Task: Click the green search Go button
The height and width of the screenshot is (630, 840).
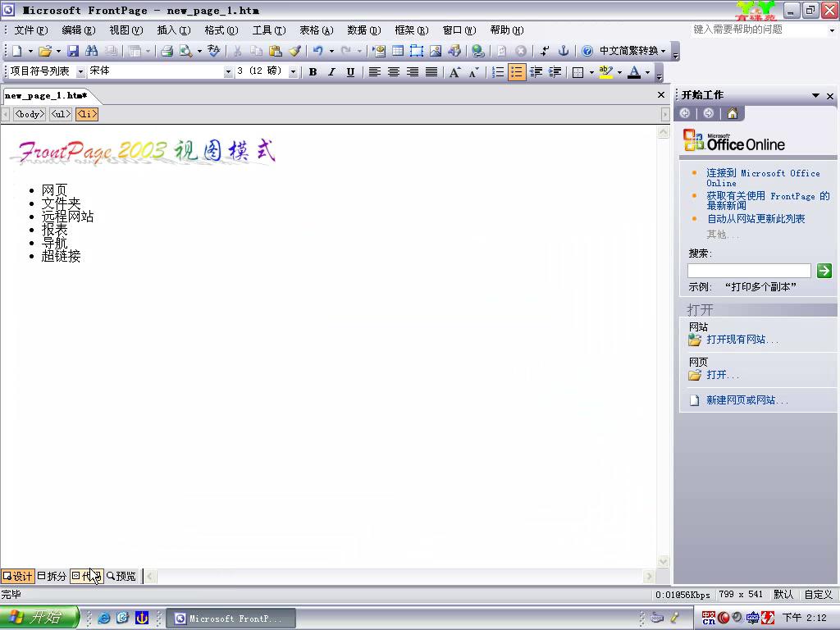Action: [824, 271]
